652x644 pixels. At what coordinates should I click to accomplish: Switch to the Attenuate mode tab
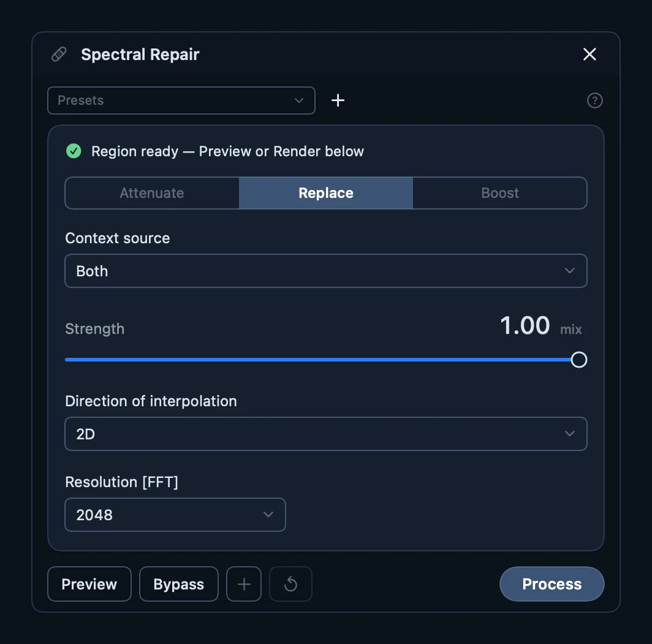pos(152,193)
